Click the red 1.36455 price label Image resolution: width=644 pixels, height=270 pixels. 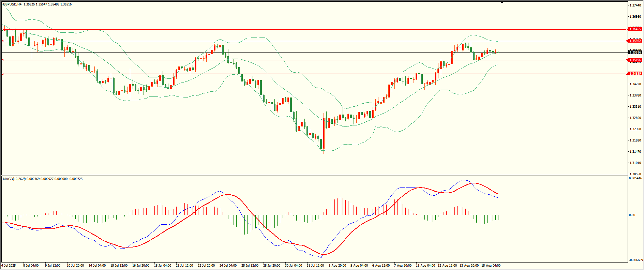635,29
